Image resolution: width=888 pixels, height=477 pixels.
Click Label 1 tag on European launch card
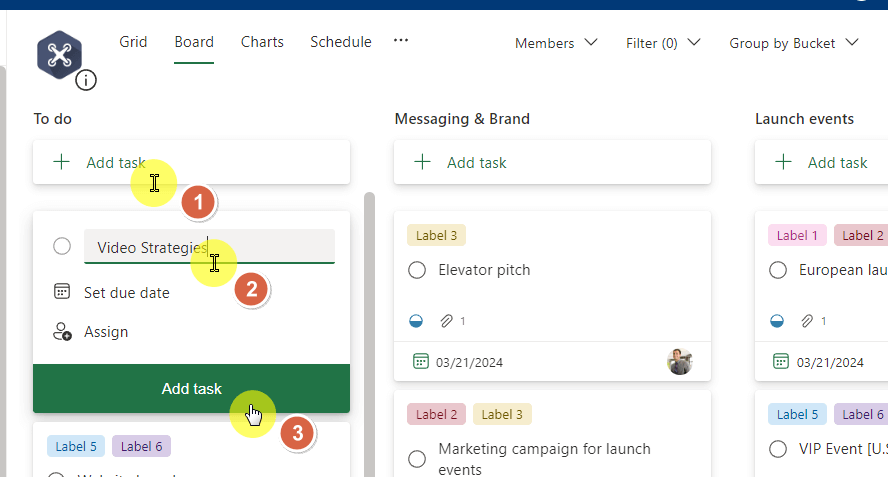pos(797,236)
